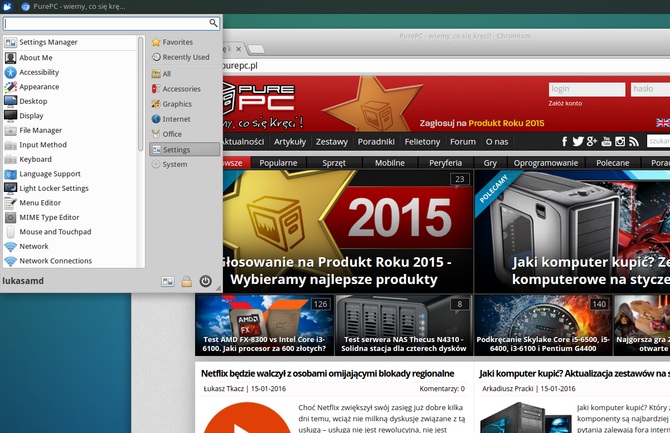
Task: Open AMD FX-8300 vs Intel Core i3 article thumbnail
Action: (x=264, y=325)
